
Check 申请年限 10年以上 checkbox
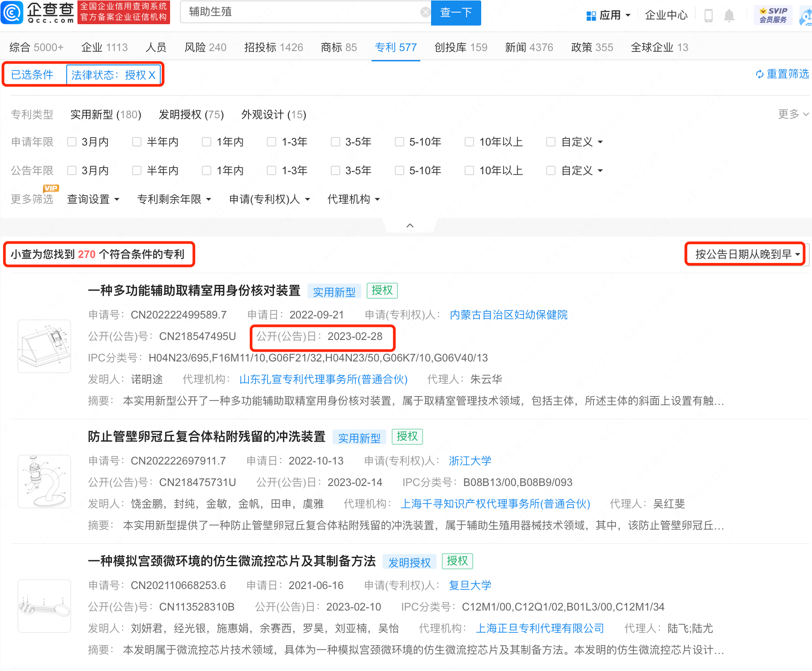pos(469,142)
